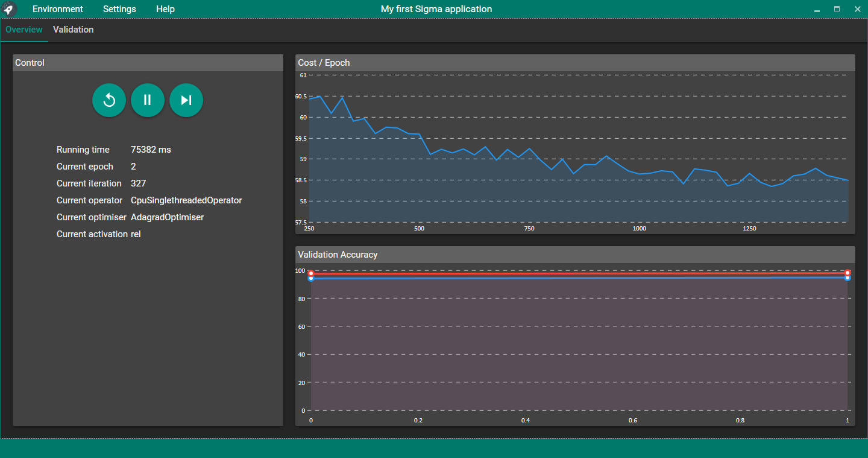Click the CpuSinglethreadedOperator value text
Screen dimensions: 868x458
pos(186,200)
